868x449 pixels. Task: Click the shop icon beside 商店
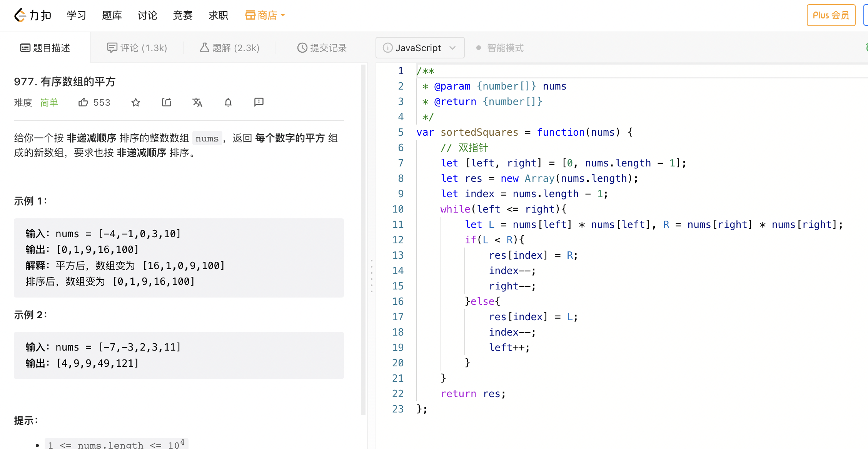(250, 15)
